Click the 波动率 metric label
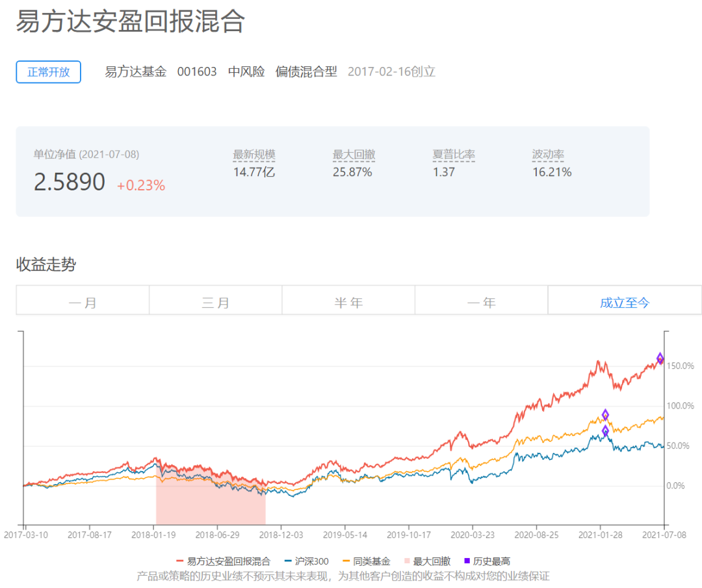Screen dimensions: 702x588 [548, 155]
